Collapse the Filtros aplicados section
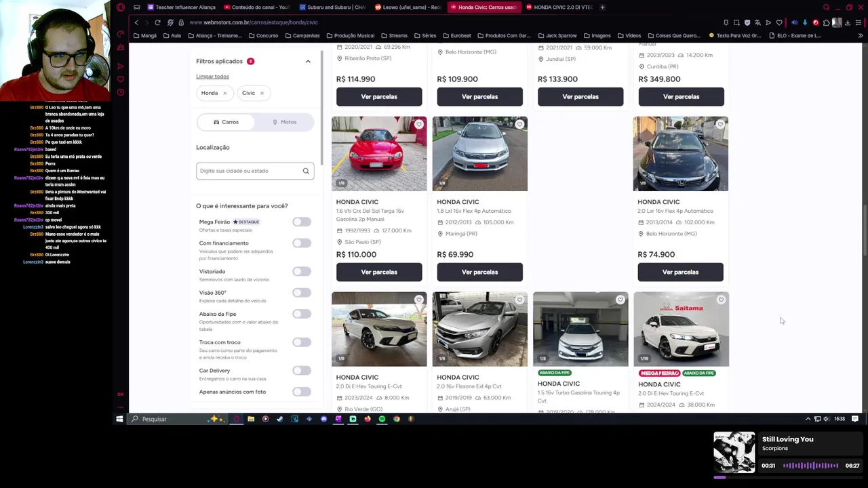The image size is (868, 488). pyautogui.click(x=308, y=61)
